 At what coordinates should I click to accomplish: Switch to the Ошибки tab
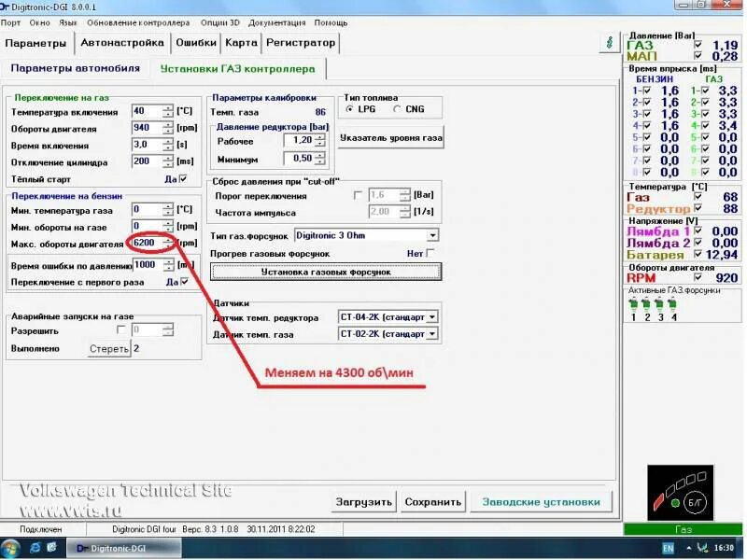[196, 43]
